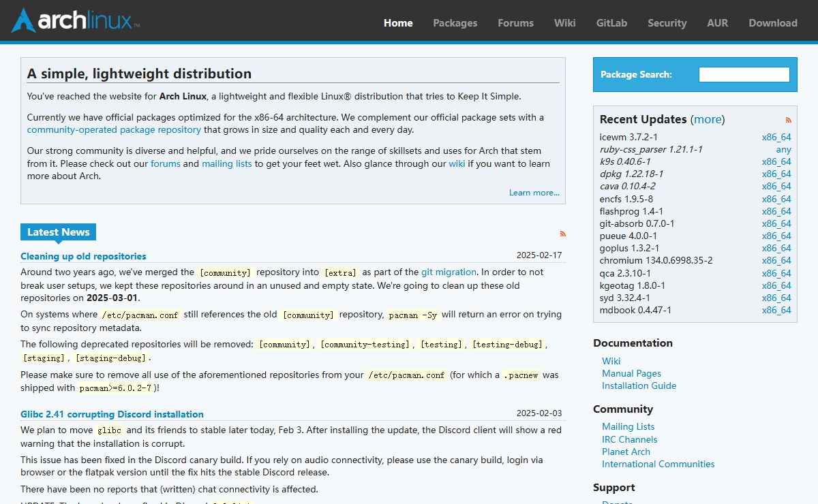Open the International Communities link

(658, 464)
